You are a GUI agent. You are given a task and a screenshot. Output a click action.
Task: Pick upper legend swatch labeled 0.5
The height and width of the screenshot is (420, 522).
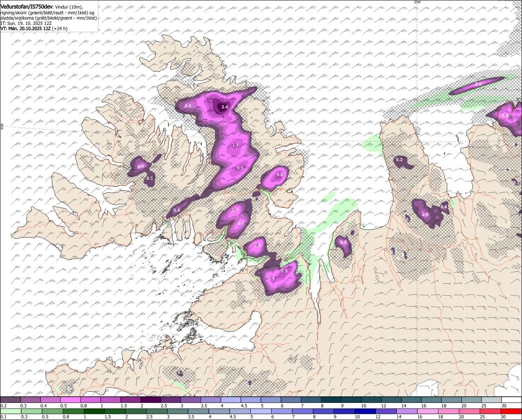point(70,400)
